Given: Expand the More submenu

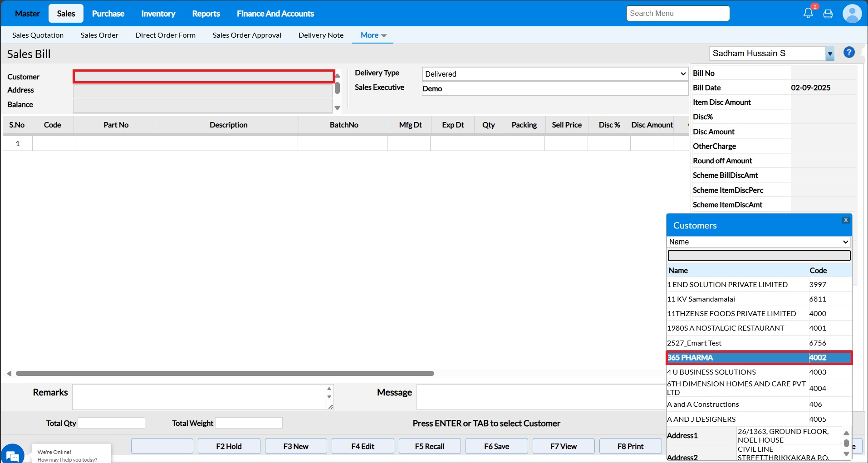Looking at the screenshot, I should 373,35.
